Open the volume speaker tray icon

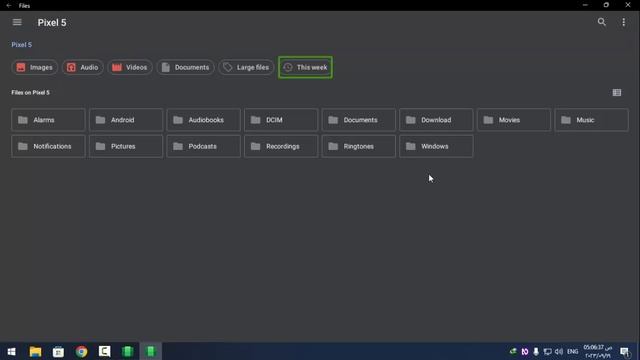pos(559,351)
